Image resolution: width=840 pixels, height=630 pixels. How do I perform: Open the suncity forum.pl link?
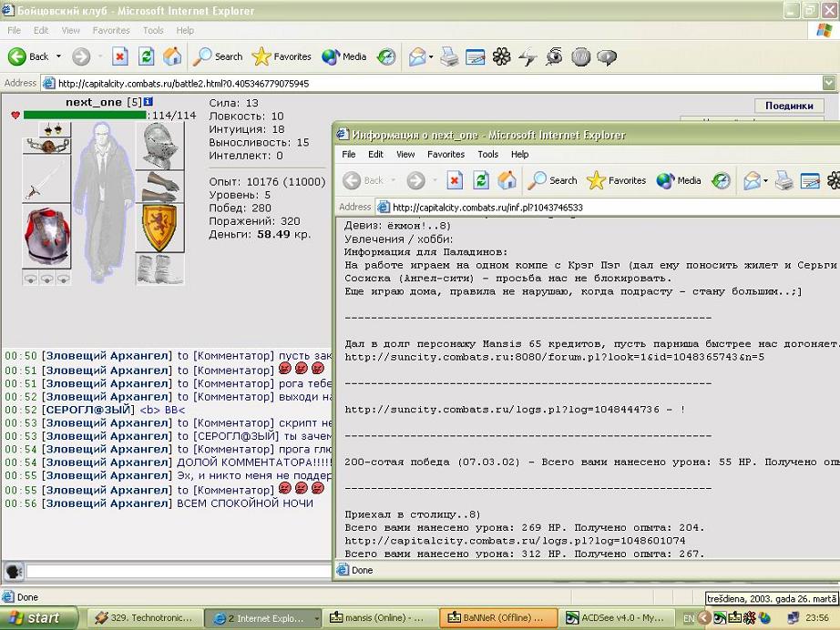click(x=555, y=357)
